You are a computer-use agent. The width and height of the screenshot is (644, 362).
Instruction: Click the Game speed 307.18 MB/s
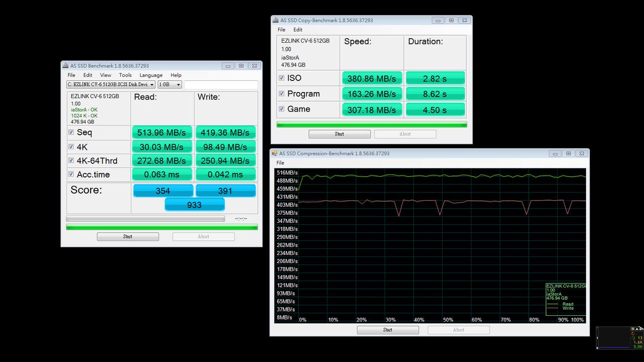point(372,110)
